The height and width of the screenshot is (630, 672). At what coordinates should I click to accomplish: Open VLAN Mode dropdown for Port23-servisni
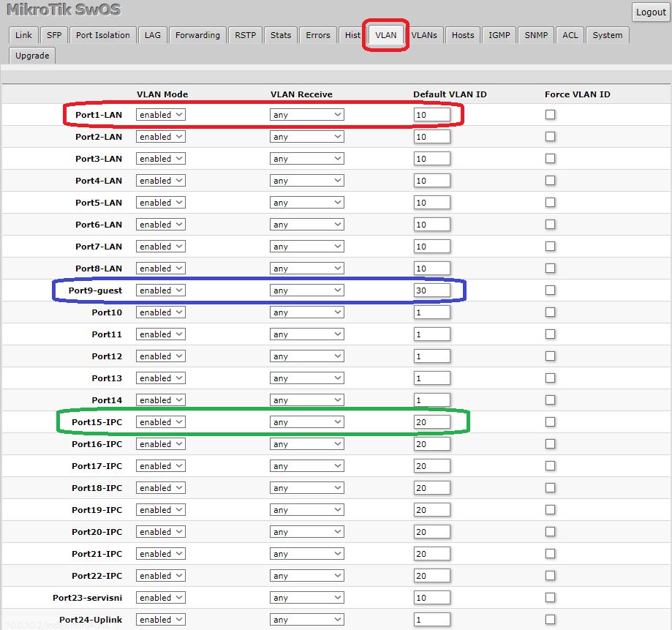point(161,598)
